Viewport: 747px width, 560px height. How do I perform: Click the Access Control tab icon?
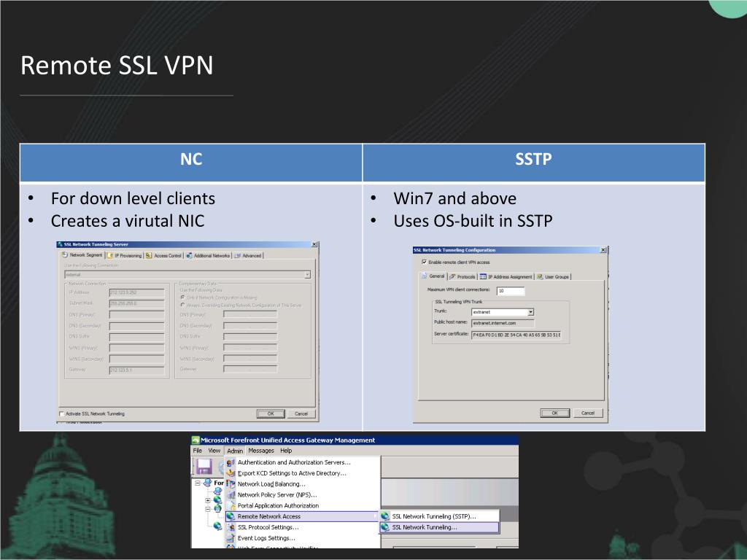click(149, 256)
